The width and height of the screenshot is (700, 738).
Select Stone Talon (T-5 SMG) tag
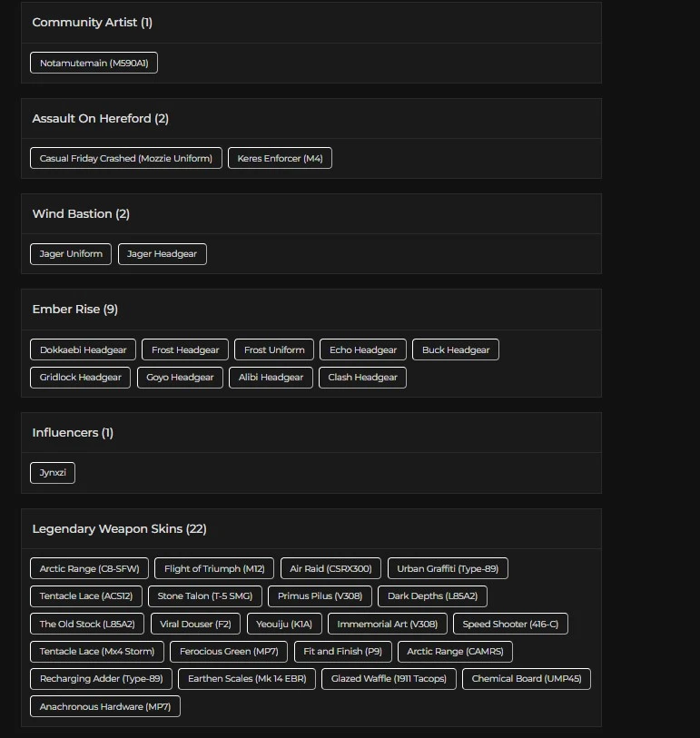(x=205, y=596)
